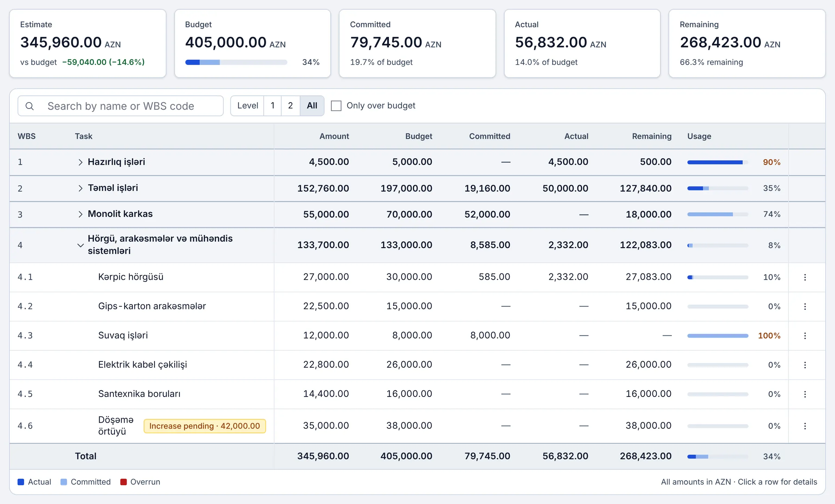Click the Santexnika boruları task name
The width and height of the screenshot is (835, 504).
[x=139, y=394]
